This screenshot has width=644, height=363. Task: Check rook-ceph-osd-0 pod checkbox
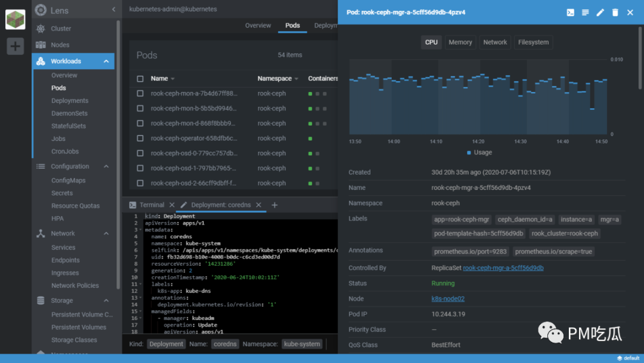pyautogui.click(x=140, y=153)
